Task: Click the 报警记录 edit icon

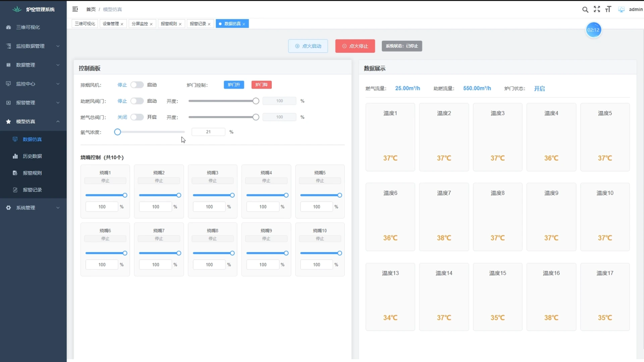Action: [15, 190]
